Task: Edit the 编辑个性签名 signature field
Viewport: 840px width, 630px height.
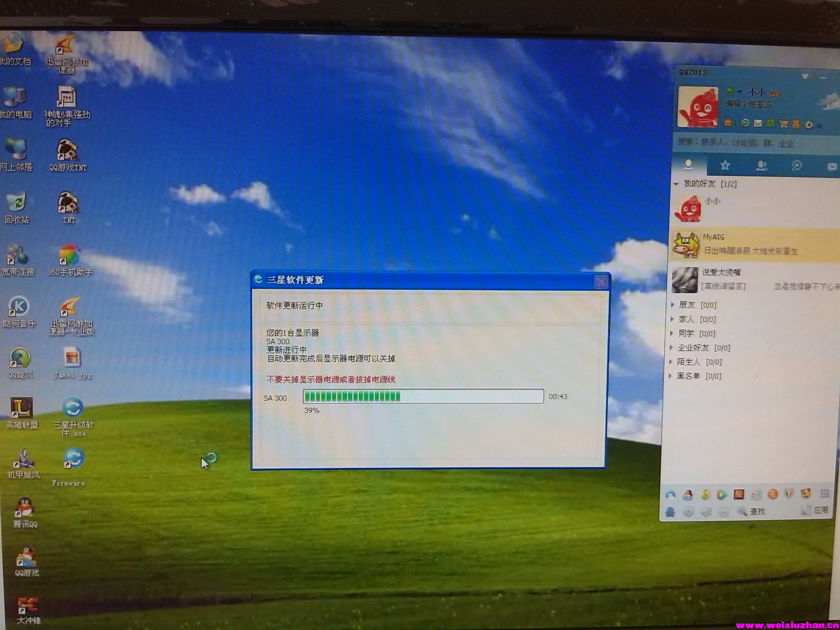Action: [x=748, y=103]
